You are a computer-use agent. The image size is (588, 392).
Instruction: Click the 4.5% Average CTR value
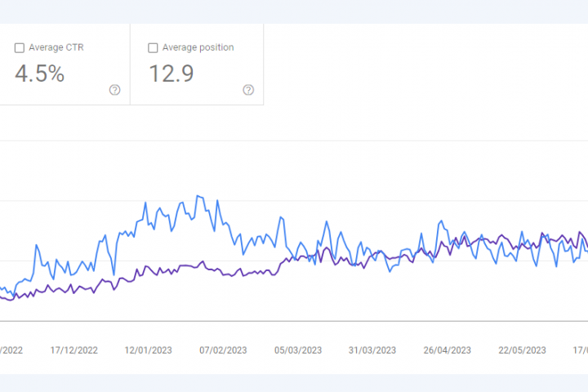click(x=39, y=73)
